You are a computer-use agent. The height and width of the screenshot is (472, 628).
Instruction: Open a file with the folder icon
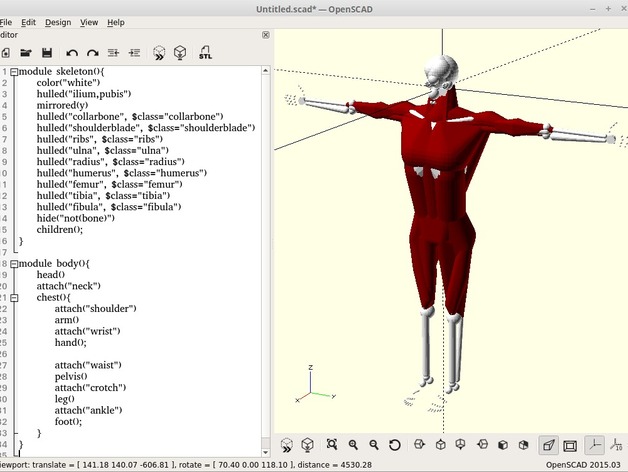26,53
